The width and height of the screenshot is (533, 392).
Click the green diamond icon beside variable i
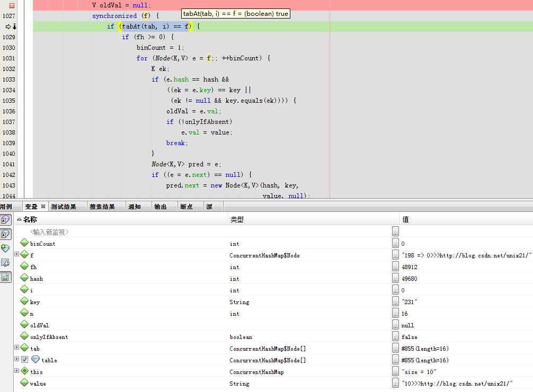coord(24,289)
